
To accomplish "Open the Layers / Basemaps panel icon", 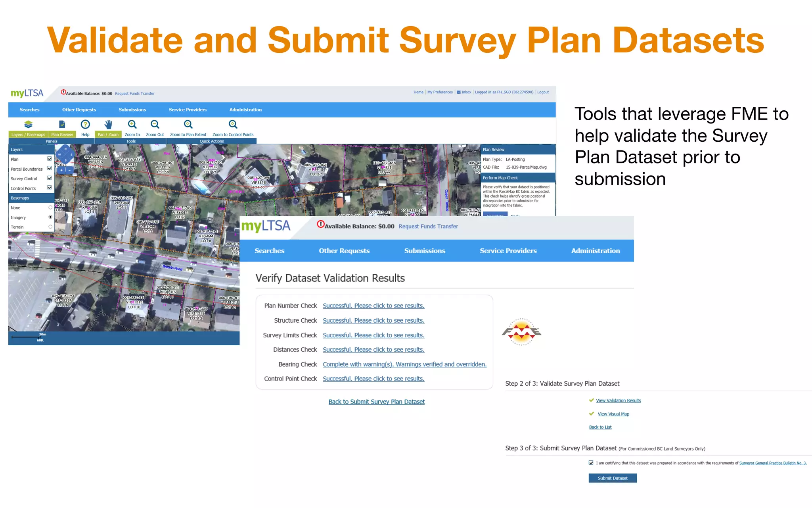I will (x=28, y=125).
